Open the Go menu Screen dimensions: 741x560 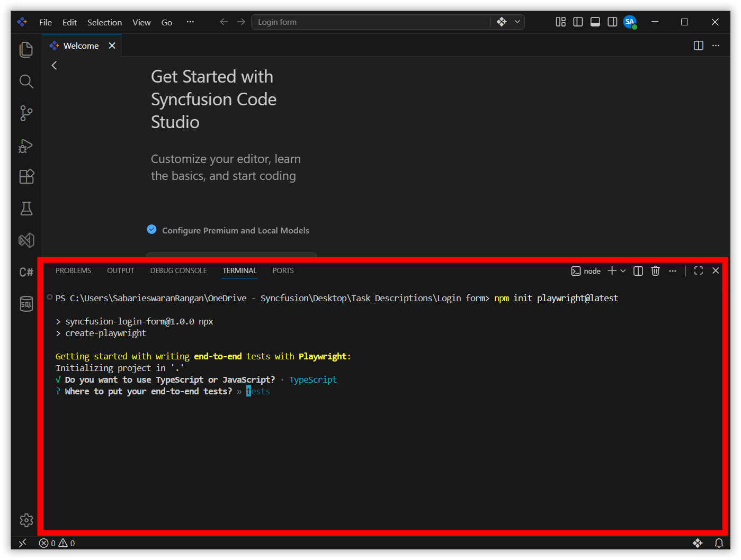pyautogui.click(x=167, y=22)
